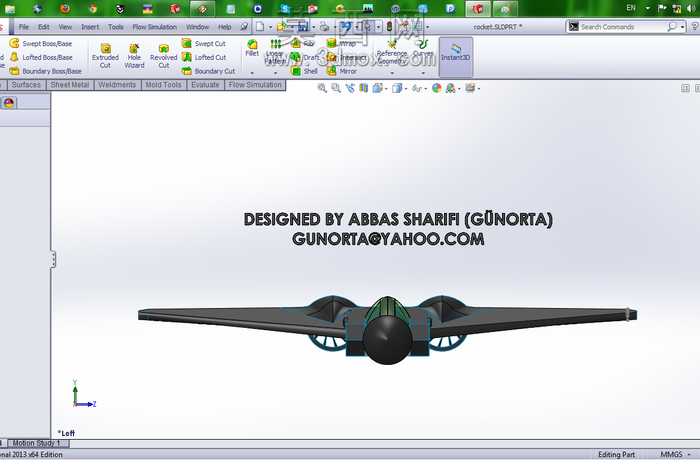Expand the Linear Pattern dropdown arrow
The width and height of the screenshot is (700, 465).
pyautogui.click(x=275, y=73)
